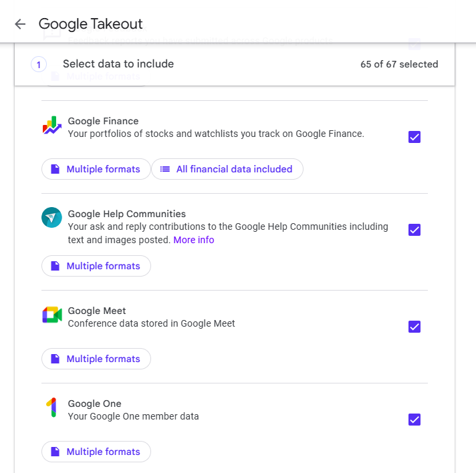Click the Google Meet camera icon

(x=51, y=315)
